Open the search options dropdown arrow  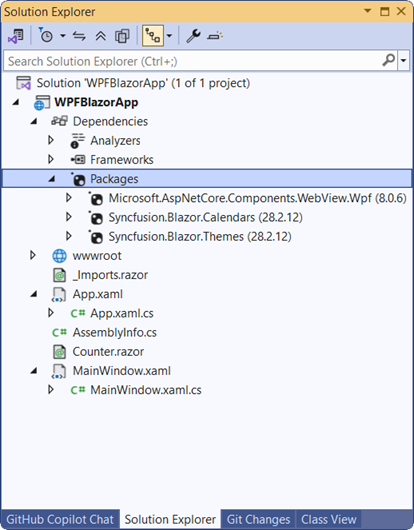[x=403, y=61]
